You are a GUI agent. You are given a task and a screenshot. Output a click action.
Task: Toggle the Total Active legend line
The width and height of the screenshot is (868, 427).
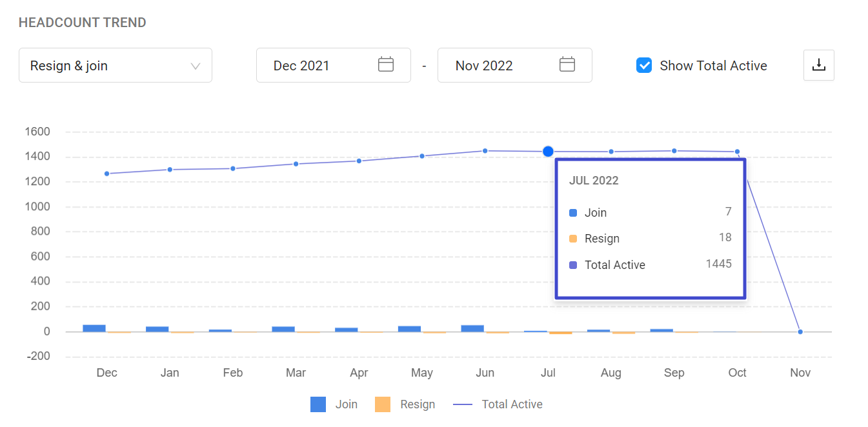click(x=512, y=404)
